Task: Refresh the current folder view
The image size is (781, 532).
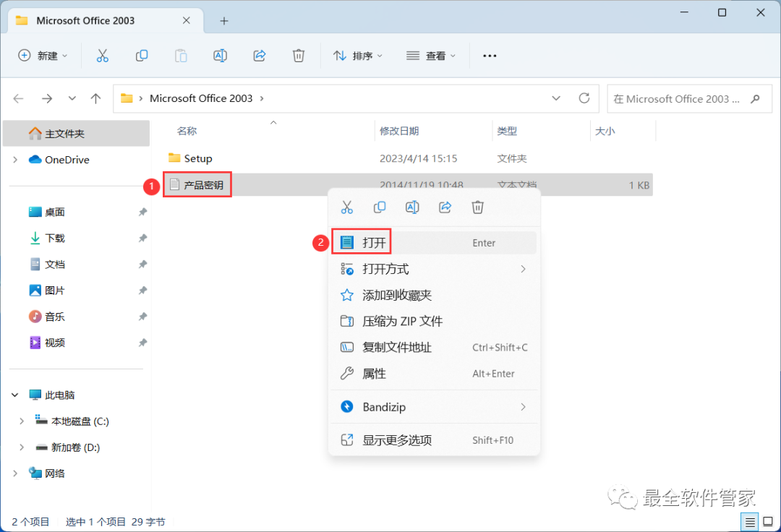Action: [584, 98]
